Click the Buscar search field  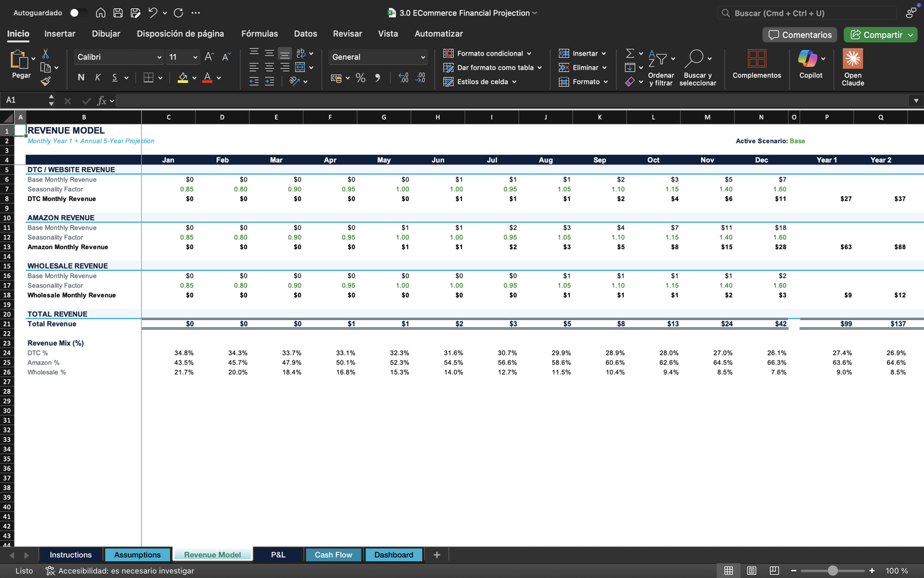pyautogui.click(x=808, y=13)
